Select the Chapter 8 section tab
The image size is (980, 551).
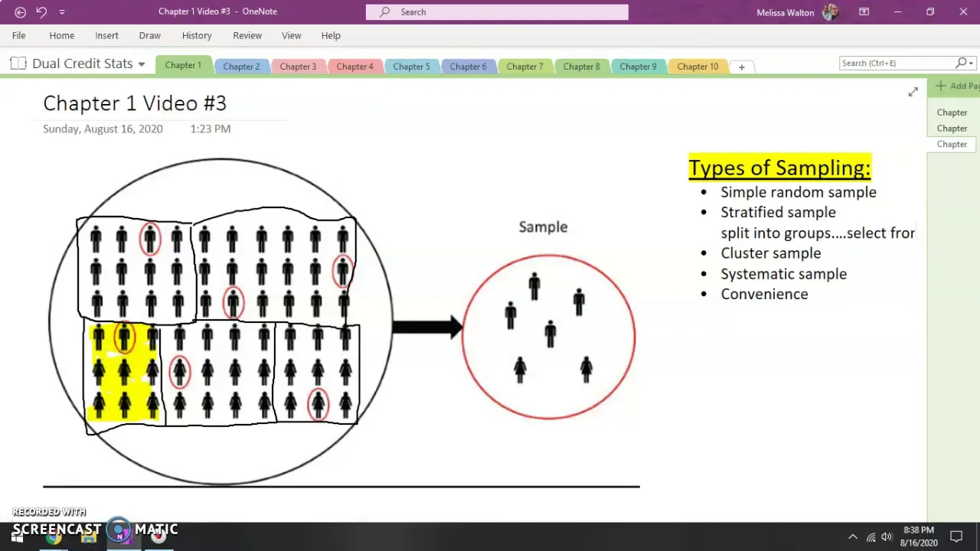coord(581,67)
